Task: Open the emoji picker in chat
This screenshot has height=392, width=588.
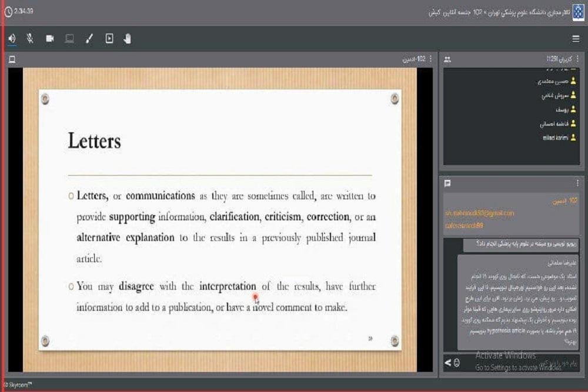Action: 456,363
